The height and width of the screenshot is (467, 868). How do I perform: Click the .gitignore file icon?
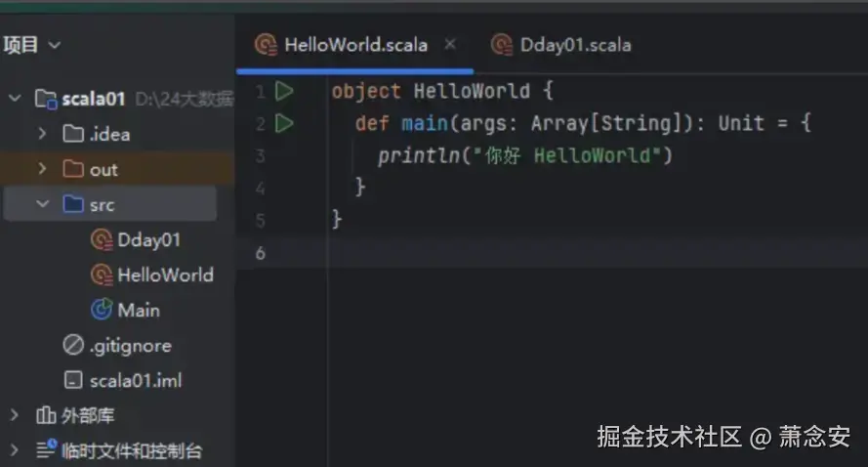tap(73, 345)
